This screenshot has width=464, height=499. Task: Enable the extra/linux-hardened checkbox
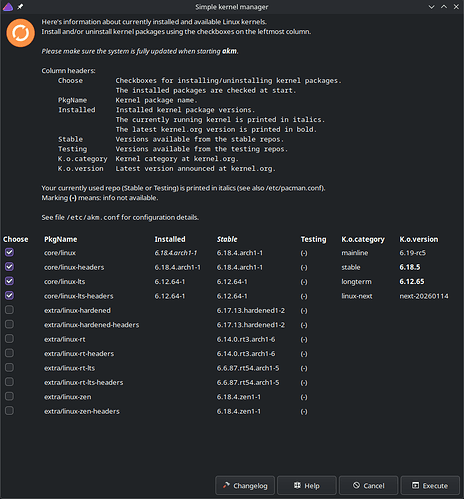click(9, 310)
